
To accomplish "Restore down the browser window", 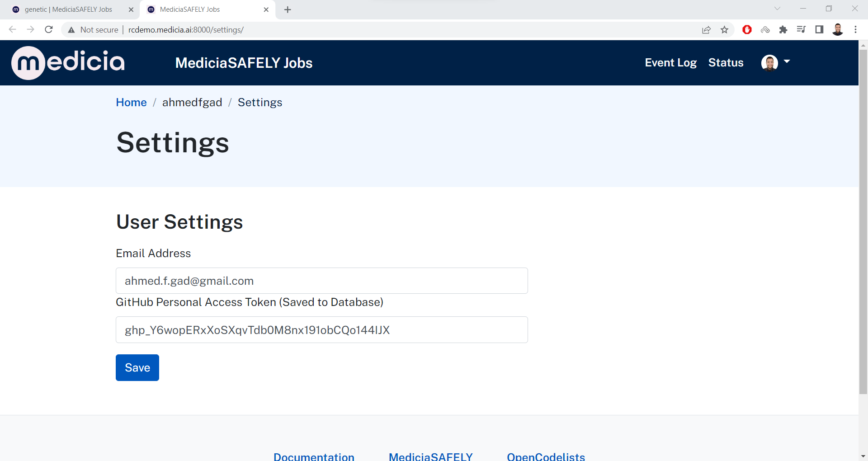I will 829,9.
